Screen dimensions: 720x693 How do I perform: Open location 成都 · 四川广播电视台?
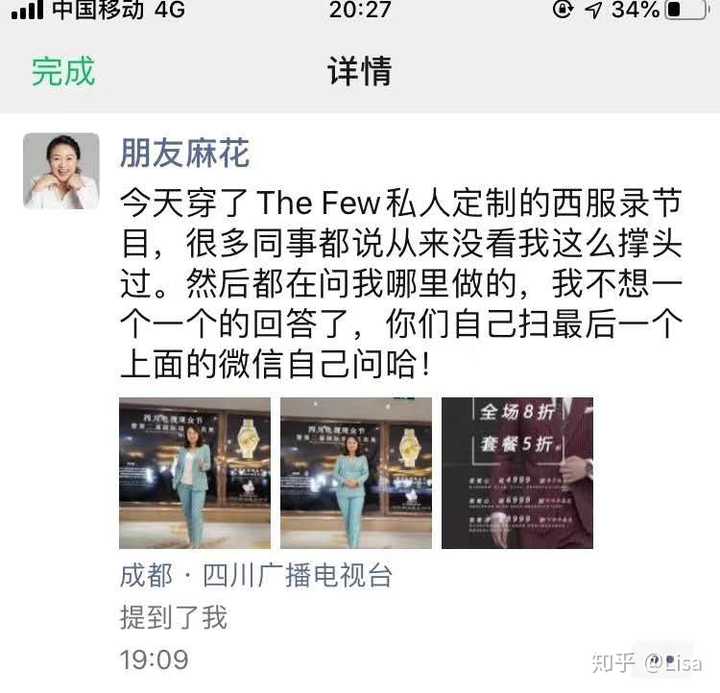(x=256, y=575)
